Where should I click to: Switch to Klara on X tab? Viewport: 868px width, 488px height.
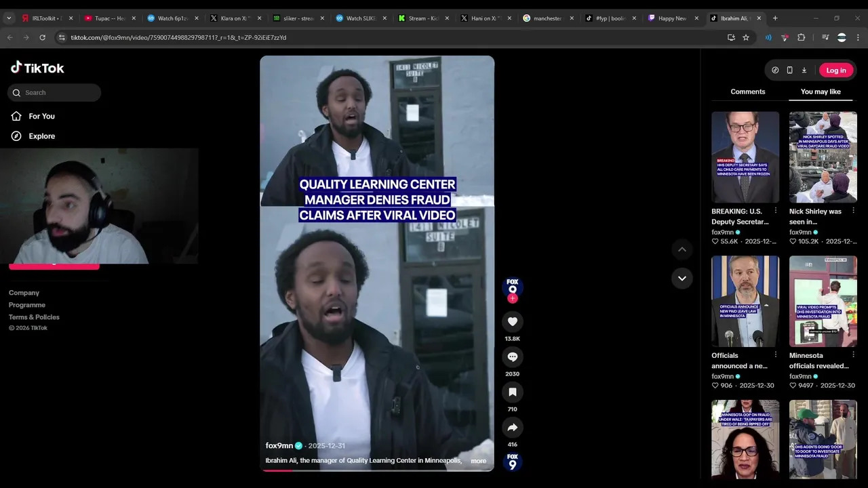pos(235,18)
